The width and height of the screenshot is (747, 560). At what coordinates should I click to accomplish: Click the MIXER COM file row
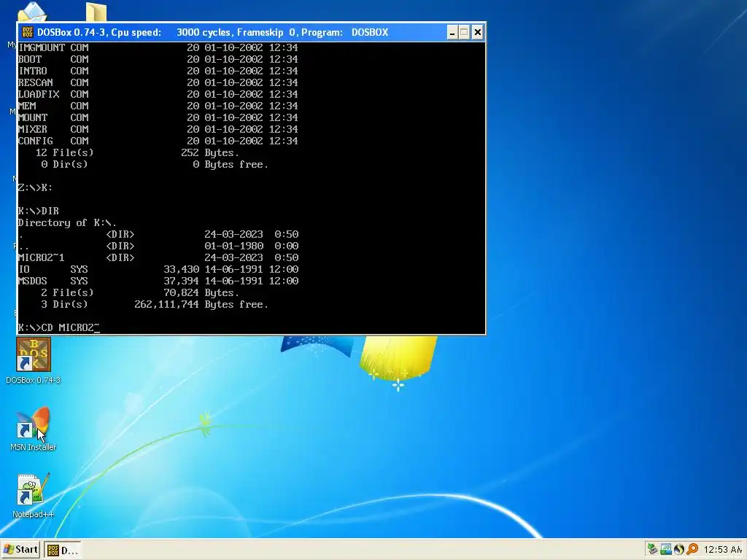[x=158, y=129]
